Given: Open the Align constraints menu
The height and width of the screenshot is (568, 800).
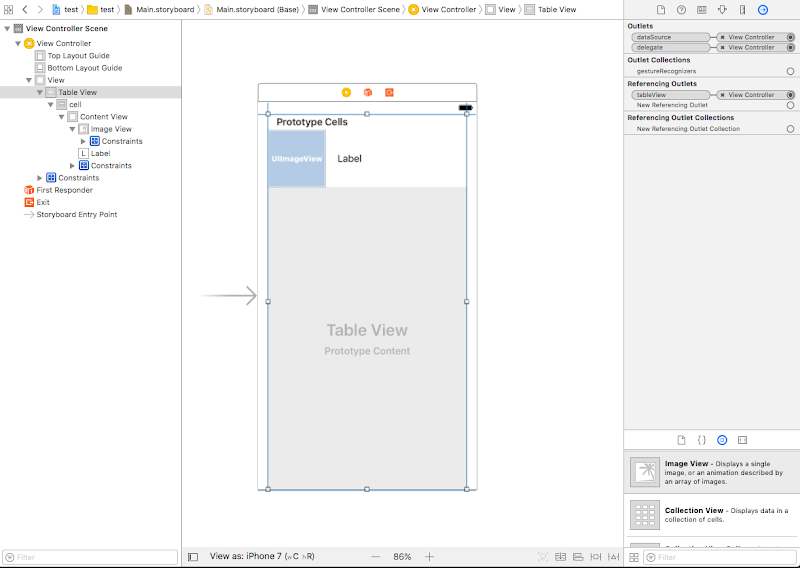Looking at the screenshot, I should (578, 557).
